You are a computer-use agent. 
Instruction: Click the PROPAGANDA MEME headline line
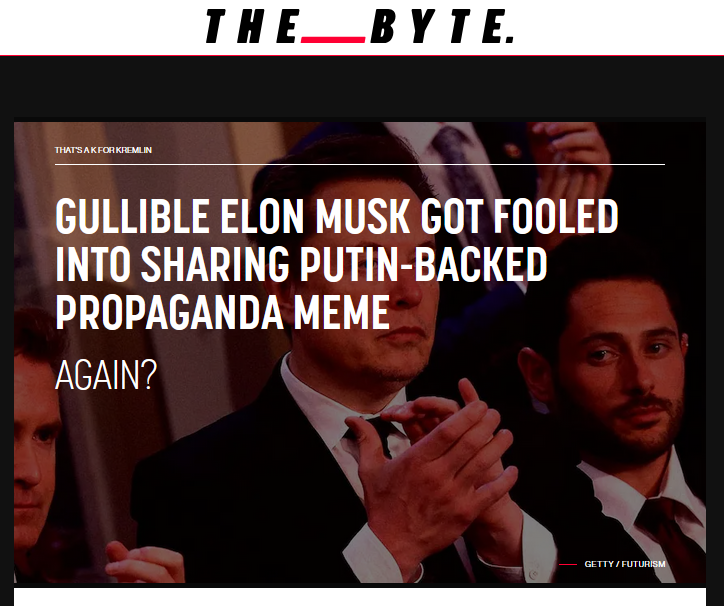click(222, 312)
